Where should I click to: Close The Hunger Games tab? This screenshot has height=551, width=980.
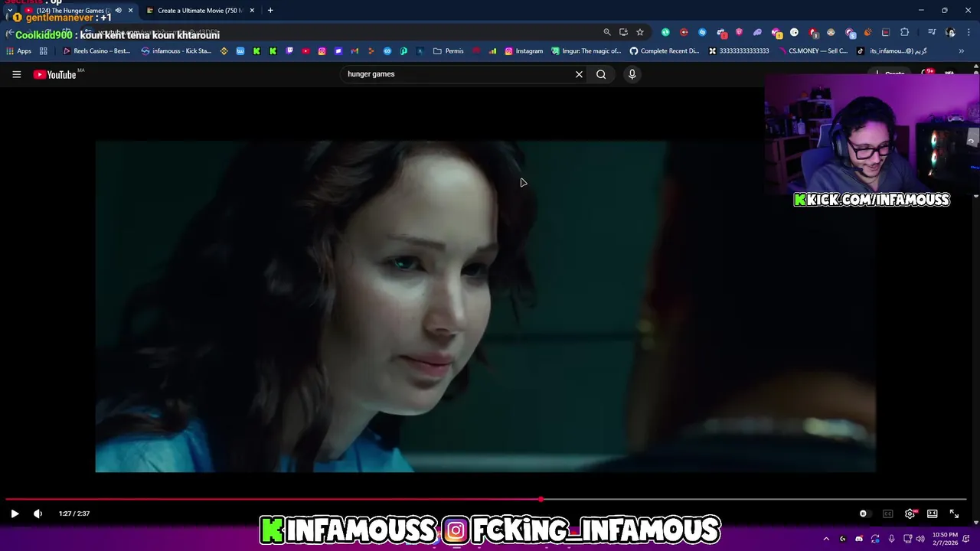coord(130,11)
